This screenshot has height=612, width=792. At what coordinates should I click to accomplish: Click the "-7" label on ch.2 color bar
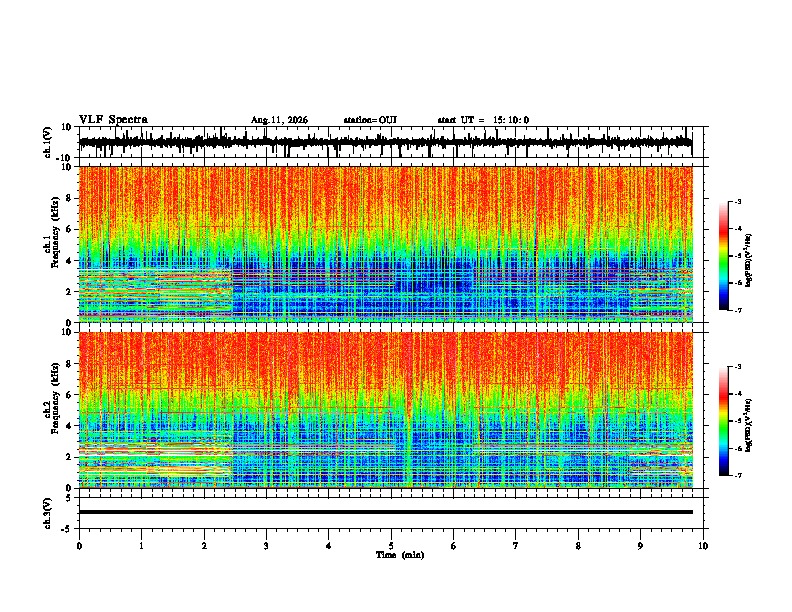pyautogui.click(x=737, y=475)
